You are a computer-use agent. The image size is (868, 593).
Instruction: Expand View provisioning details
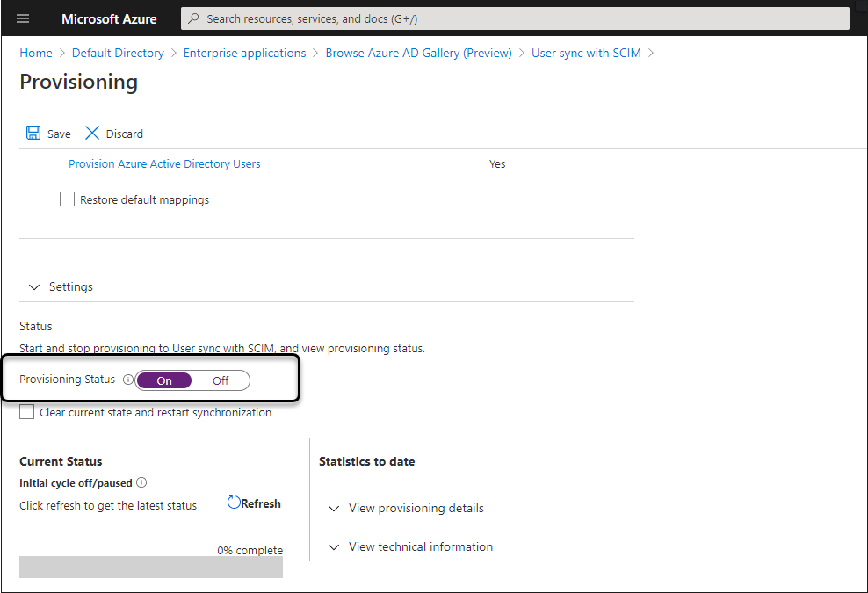pos(334,509)
